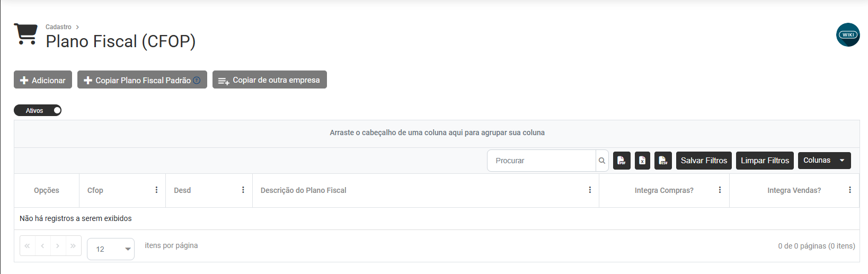Focus the Procurar search field
The height and width of the screenshot is (274, 868).
pyautogui.click(x=541, y=161)
